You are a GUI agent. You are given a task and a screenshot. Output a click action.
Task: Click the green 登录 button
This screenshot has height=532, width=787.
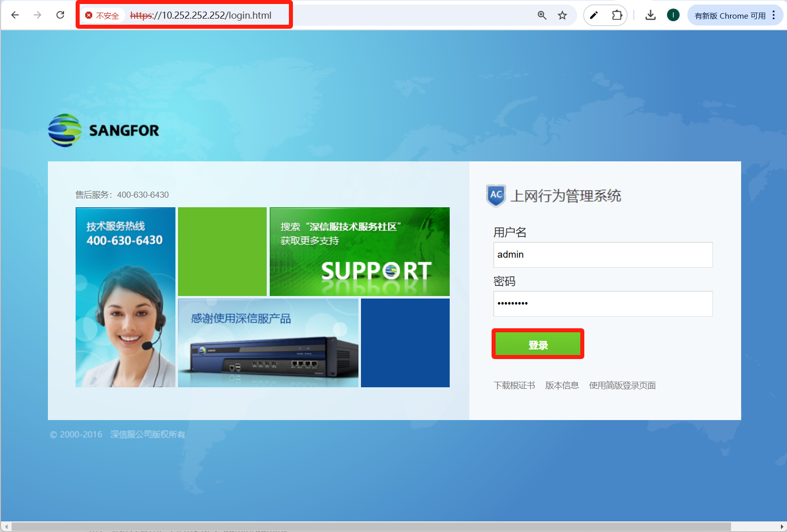coord(538,344)
